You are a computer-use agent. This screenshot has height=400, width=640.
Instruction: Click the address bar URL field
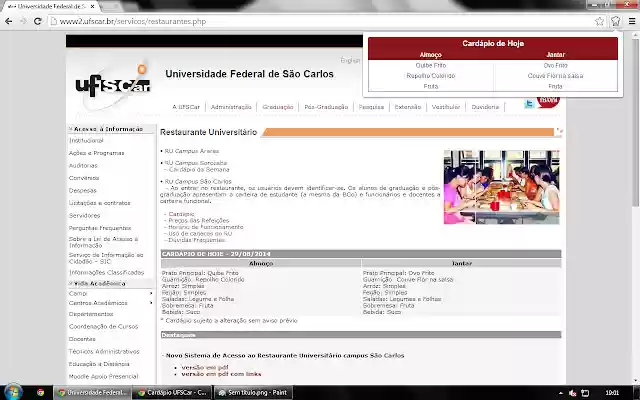click(322, 21)
